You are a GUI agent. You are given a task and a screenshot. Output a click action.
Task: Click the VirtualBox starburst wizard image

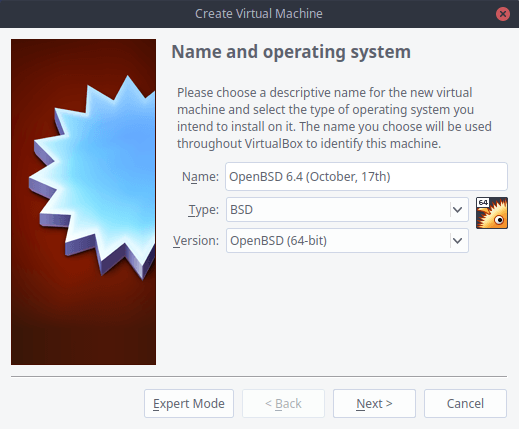point(83,202)
